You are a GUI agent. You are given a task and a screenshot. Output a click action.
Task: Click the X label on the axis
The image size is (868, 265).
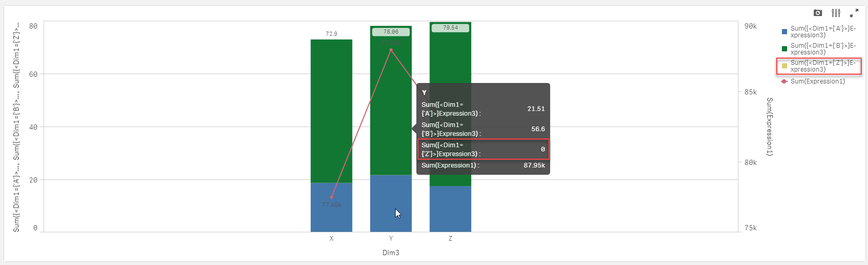tap(331, 239)
